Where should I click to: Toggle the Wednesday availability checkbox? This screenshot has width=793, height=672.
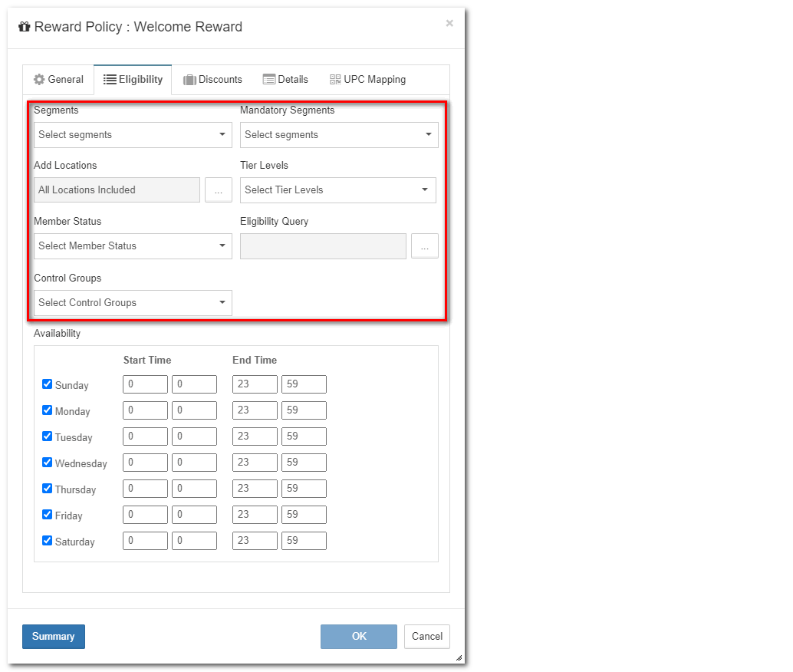tap(48, 463)
